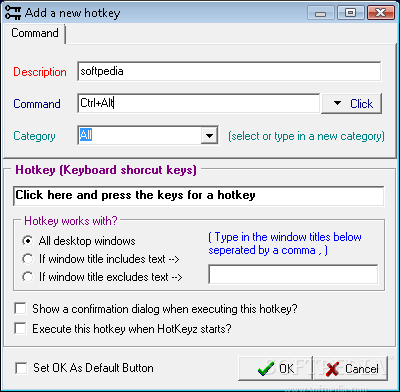Confirm with the OK button

pos(275,368)
